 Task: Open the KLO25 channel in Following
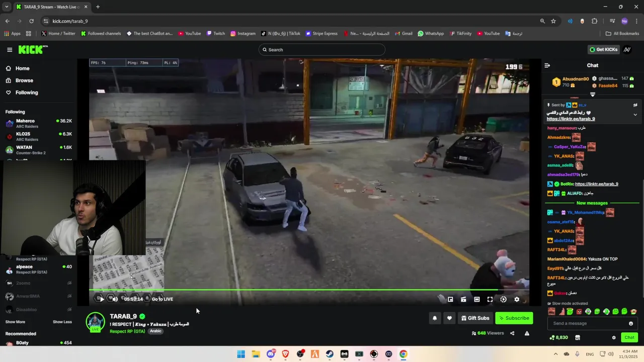[38, 137]
